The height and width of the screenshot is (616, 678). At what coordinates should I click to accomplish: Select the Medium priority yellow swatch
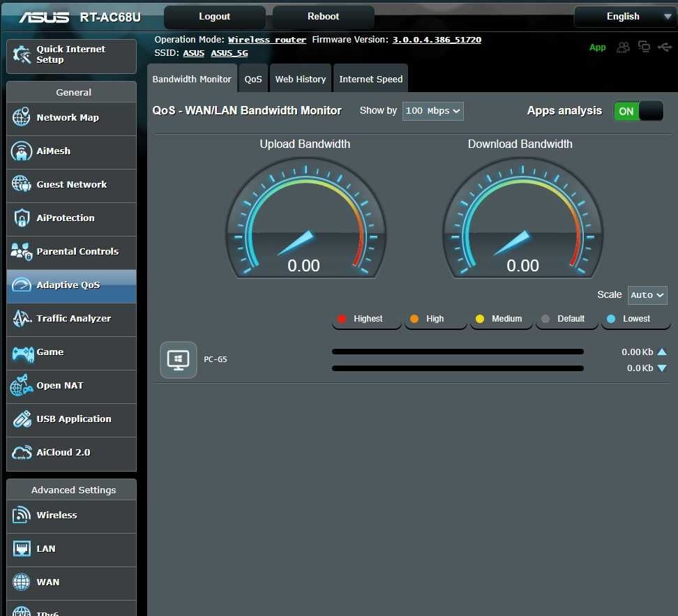click(x=479, y=319)
